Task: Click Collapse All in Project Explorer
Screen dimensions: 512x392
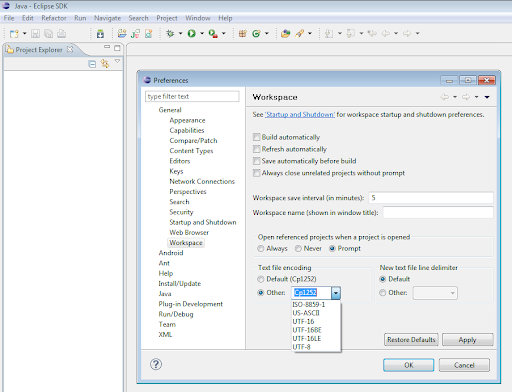Action: click(x=92, y=64)
